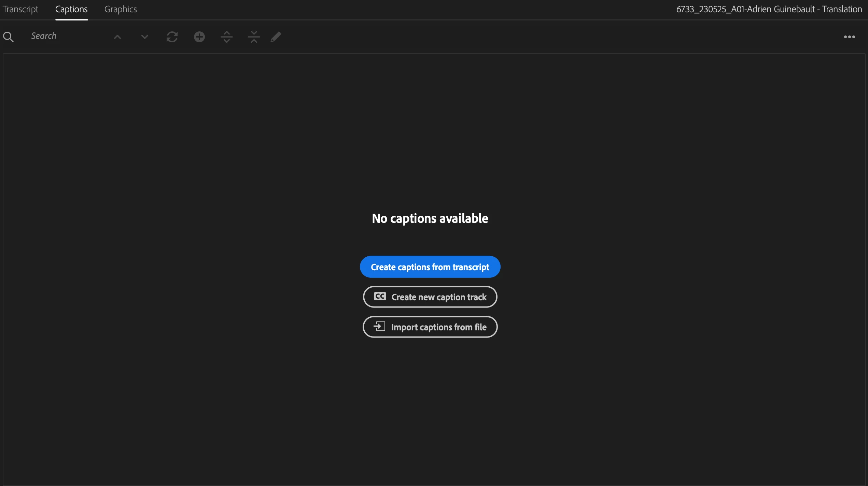Click the No captions available heading
Image resolution: width=868 pixels, height=486 pixels.
(x=430, y=218)
